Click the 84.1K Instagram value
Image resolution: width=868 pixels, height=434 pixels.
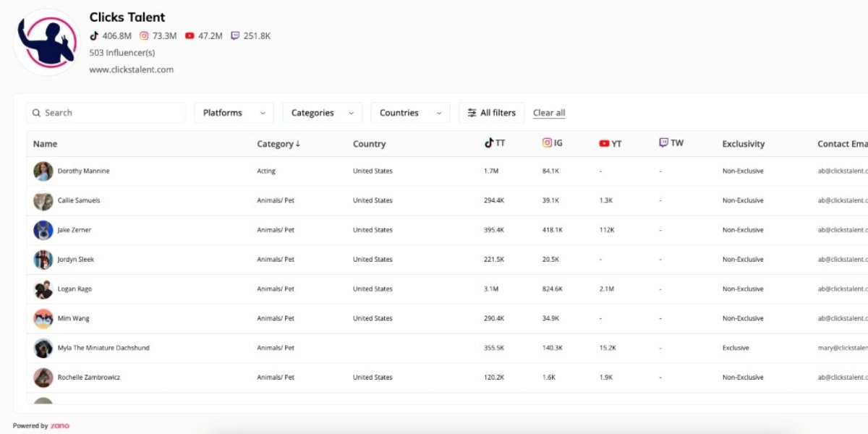[550, 171]
